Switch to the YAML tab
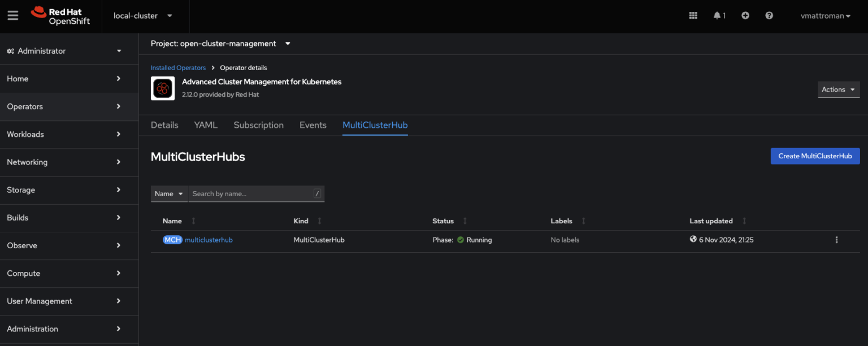Viewport: 868px width, 346px height. (205, 125)
